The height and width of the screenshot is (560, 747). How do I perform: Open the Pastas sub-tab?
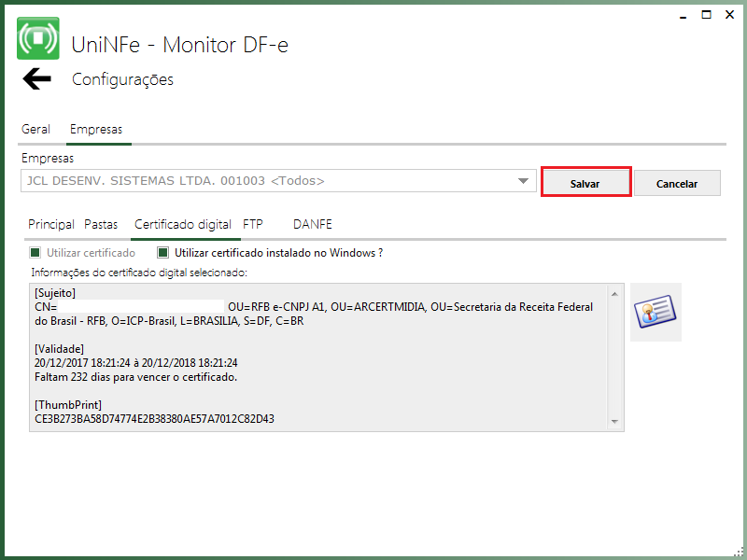101,224
